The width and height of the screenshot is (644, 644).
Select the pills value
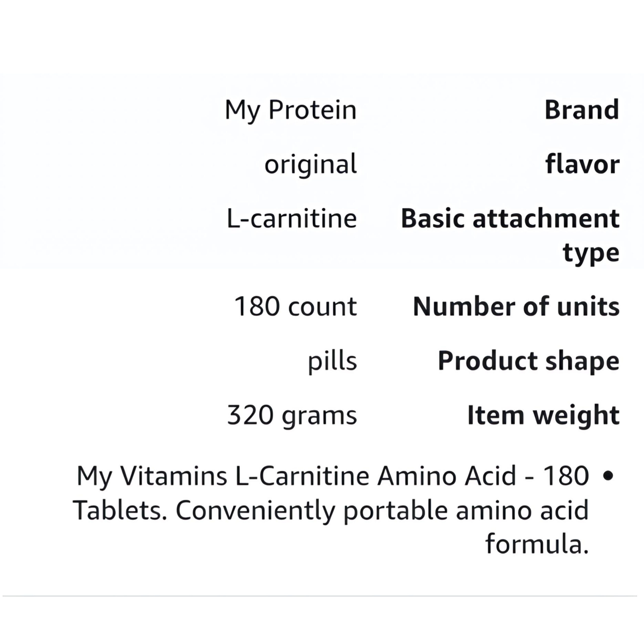(x=332, y=361)
